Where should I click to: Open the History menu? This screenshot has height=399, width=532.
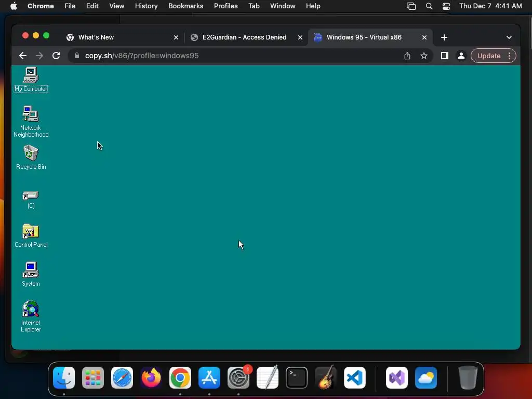pos(146,6)
